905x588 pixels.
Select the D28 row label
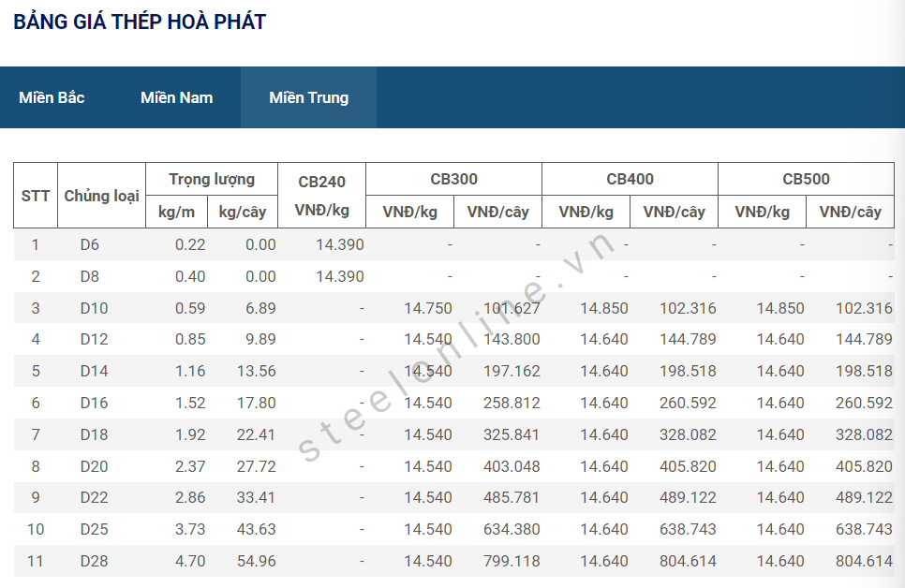(x=94, y=561)
